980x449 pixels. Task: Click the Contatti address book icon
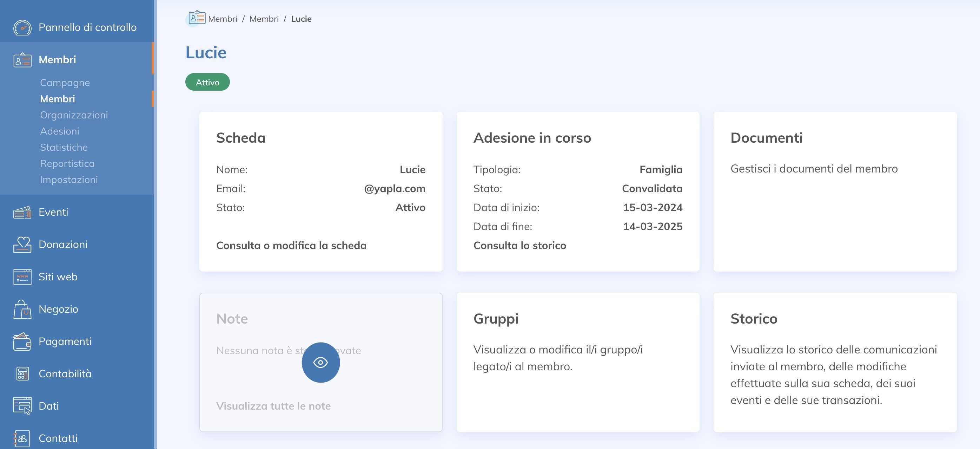click(22, 438)
